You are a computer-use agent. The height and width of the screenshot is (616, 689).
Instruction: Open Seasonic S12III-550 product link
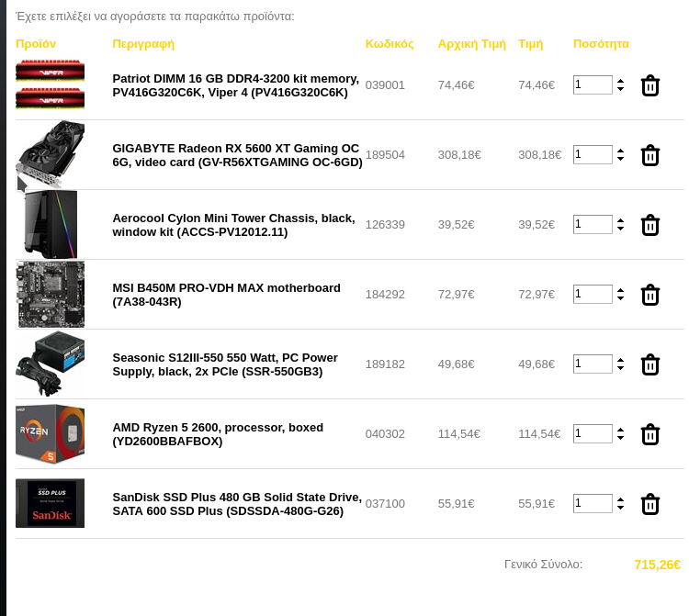(225, 364)
